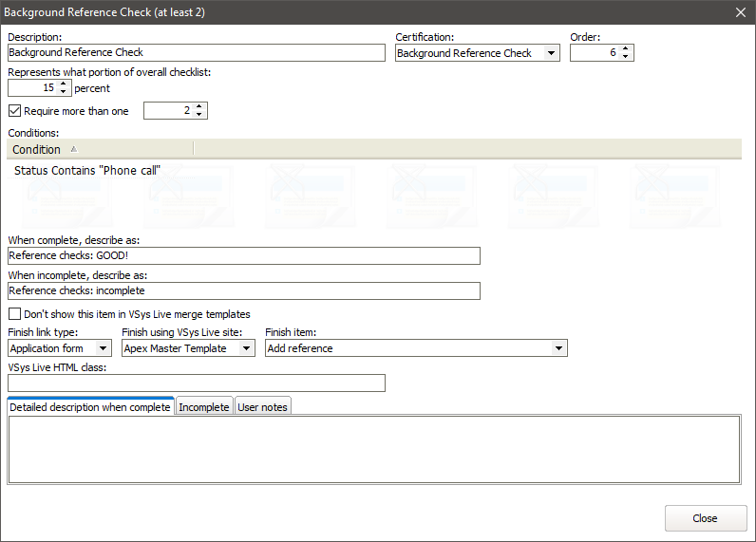Image resolution: width=756 pixels, height=542 pixels.
Task: Select the Status Contains "Phone call" condition
Action: tap(86, 170)
